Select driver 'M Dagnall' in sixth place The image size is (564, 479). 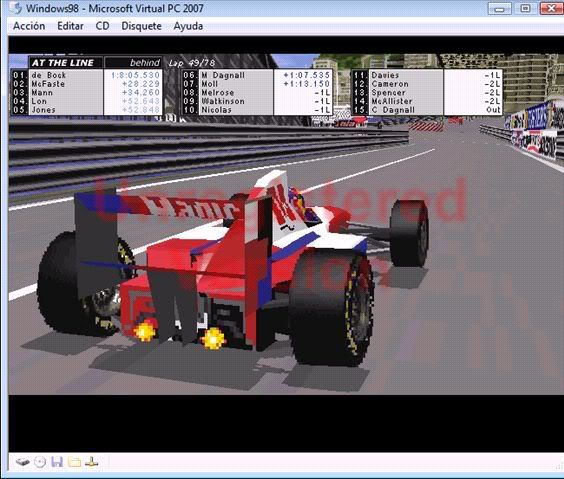coord(223,75)
